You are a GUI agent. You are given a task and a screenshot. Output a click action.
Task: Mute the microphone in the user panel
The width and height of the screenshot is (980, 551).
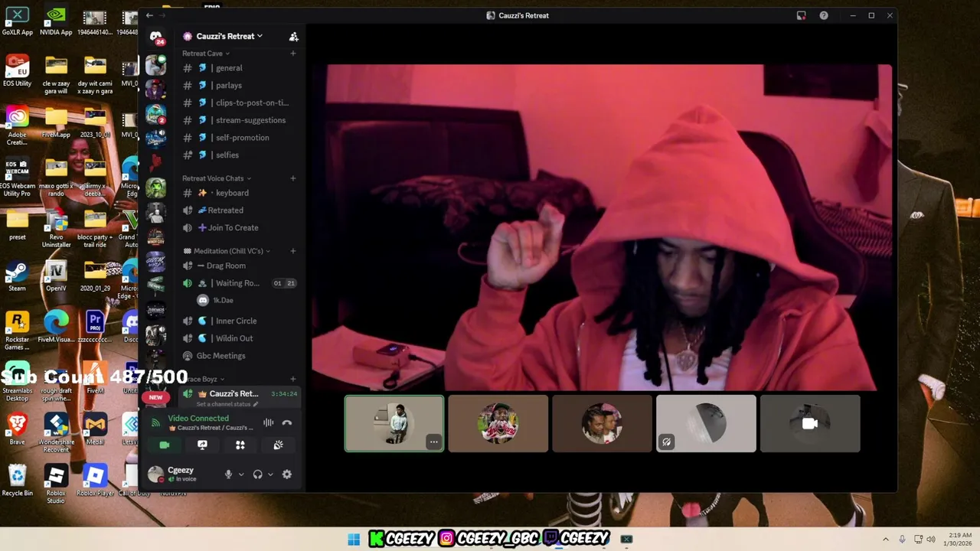click(x=228, y=474)
